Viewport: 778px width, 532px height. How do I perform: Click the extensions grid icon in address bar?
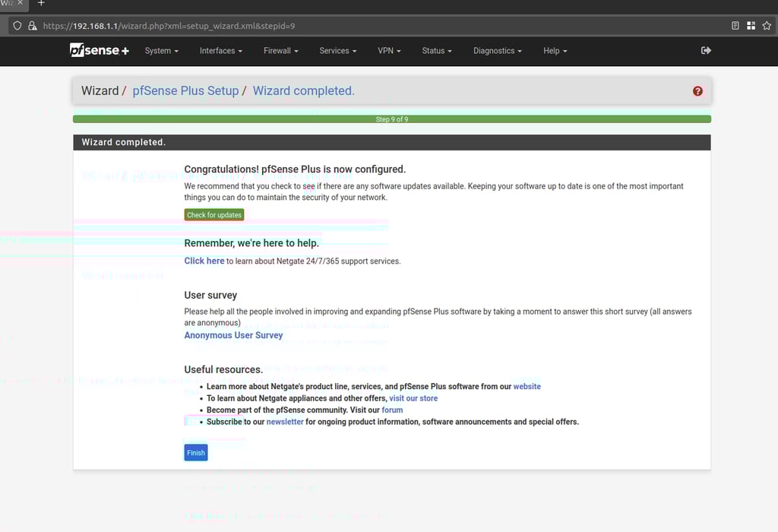(751, 26)
